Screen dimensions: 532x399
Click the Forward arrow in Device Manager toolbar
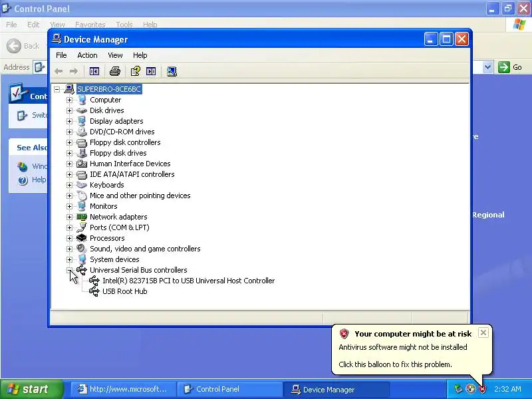(74, 71)
